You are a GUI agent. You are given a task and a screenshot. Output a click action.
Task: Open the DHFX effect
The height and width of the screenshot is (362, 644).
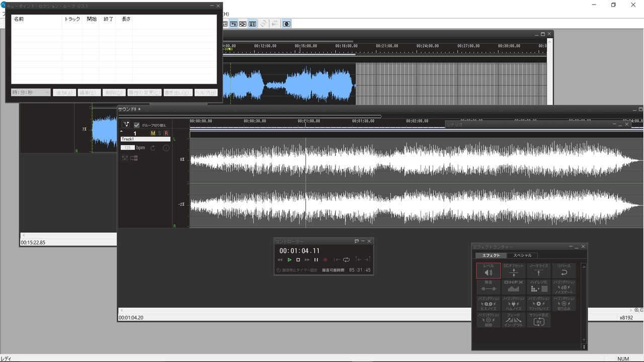514,287
